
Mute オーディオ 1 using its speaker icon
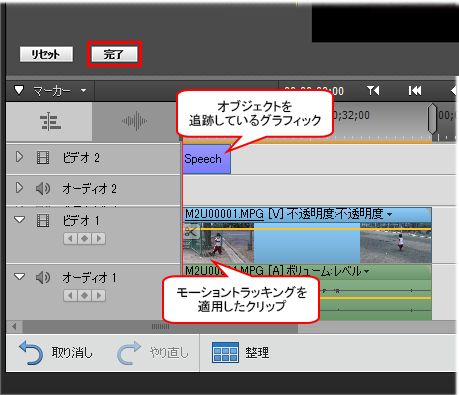[43, 277]
